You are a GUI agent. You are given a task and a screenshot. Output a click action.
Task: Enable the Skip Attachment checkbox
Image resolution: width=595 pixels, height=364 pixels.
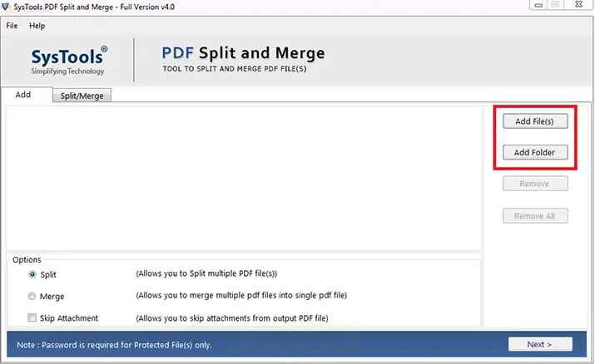(x=32, y=317)
